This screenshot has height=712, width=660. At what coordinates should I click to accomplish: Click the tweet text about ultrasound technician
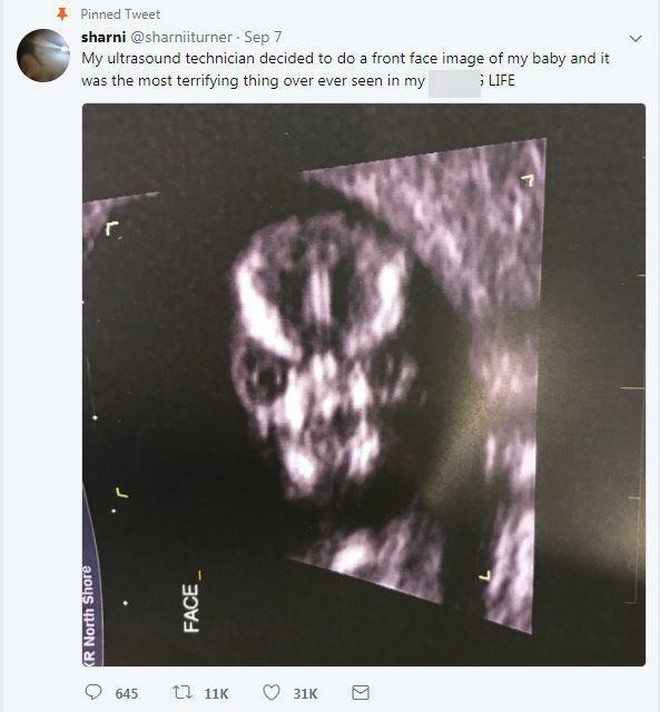click(x=345, y=69)
